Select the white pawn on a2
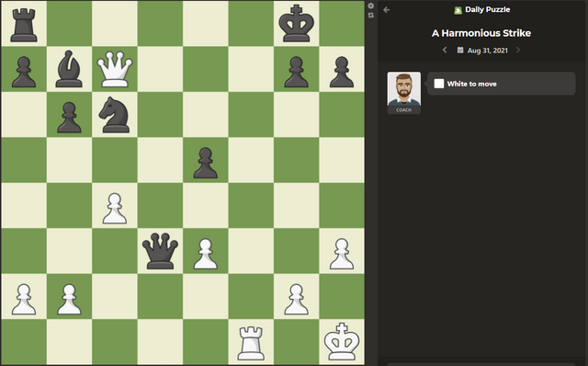 tap(24, 299)
